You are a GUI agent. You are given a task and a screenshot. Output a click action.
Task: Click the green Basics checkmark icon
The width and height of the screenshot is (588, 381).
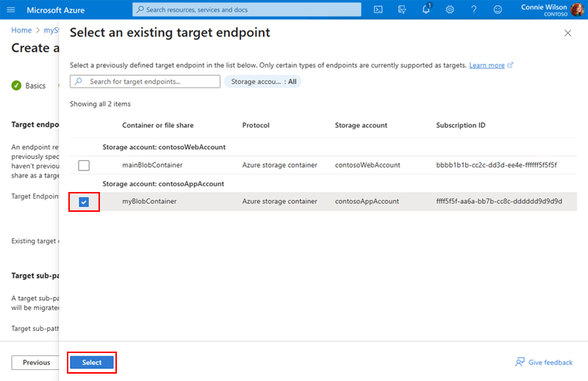point(16,85)
